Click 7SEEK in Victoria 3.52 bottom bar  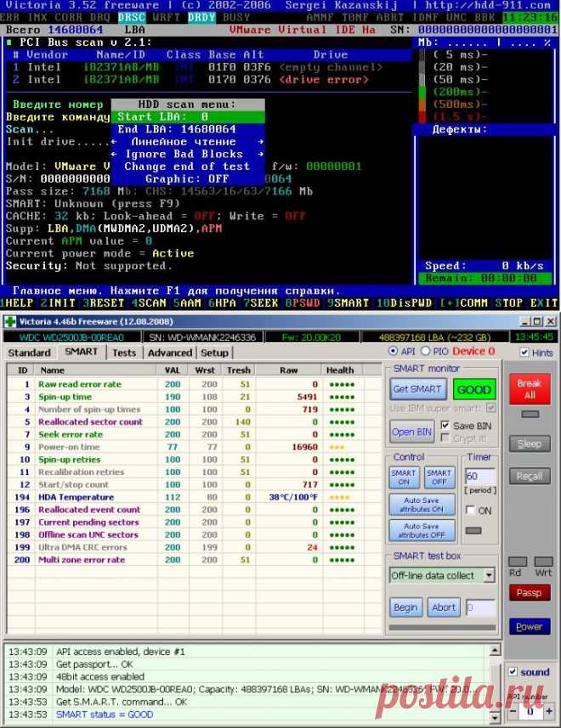click(x=261, y=303)
